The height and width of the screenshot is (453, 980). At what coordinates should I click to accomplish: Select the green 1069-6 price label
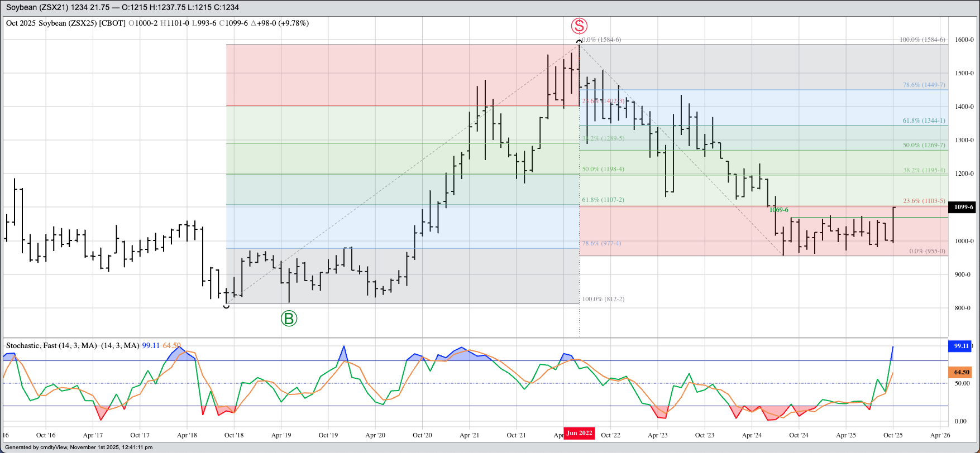click(778, 210)
